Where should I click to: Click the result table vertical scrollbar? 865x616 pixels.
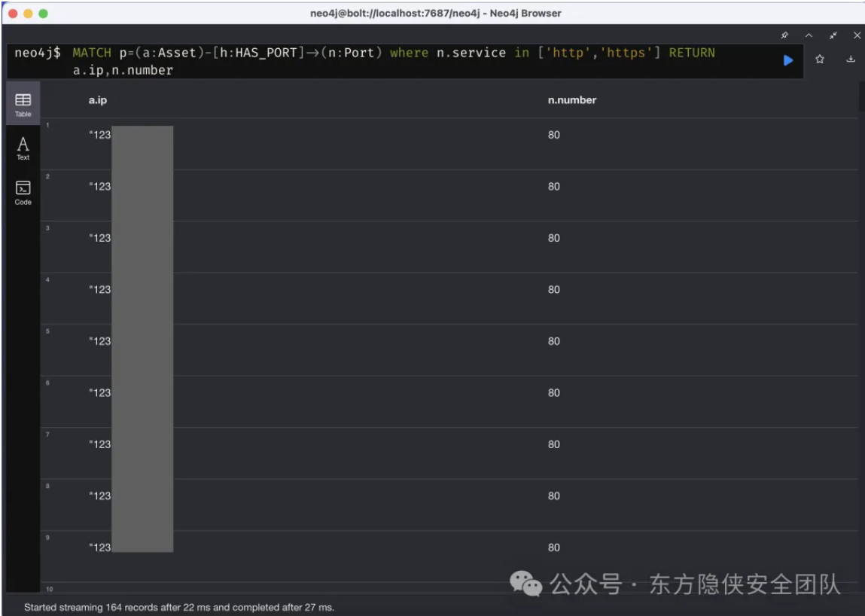(x=862, y=96)
